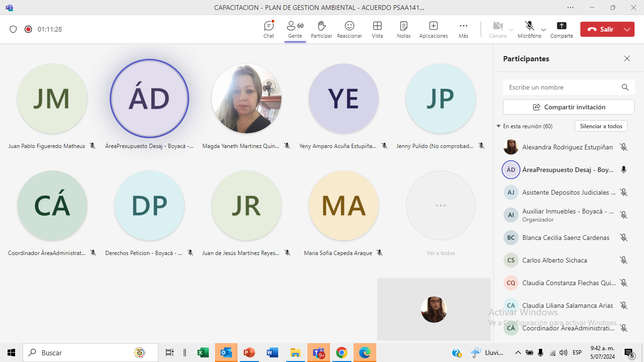
Task: Click the participant search magnifier icon
Action: click(x=625, y=87)
